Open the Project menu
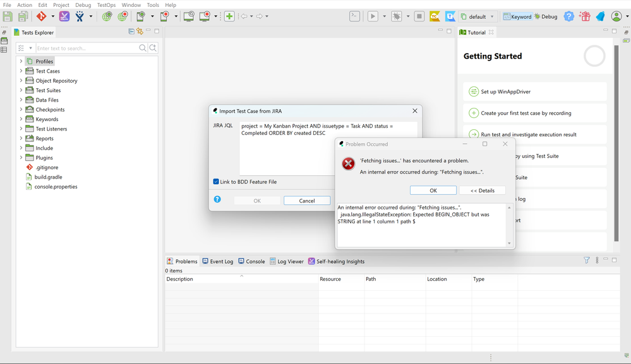The height and width of the screenshot is (364, 631). click(61, 5)
